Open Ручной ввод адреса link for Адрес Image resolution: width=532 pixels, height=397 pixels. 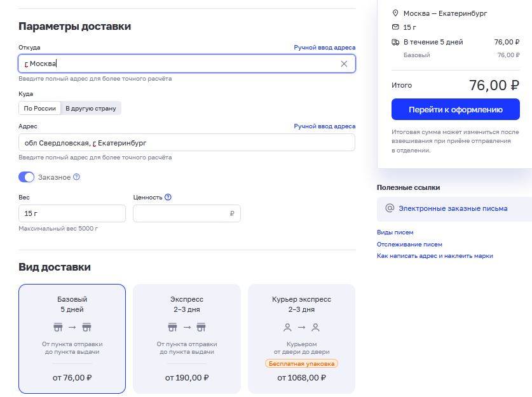[324, 126]
